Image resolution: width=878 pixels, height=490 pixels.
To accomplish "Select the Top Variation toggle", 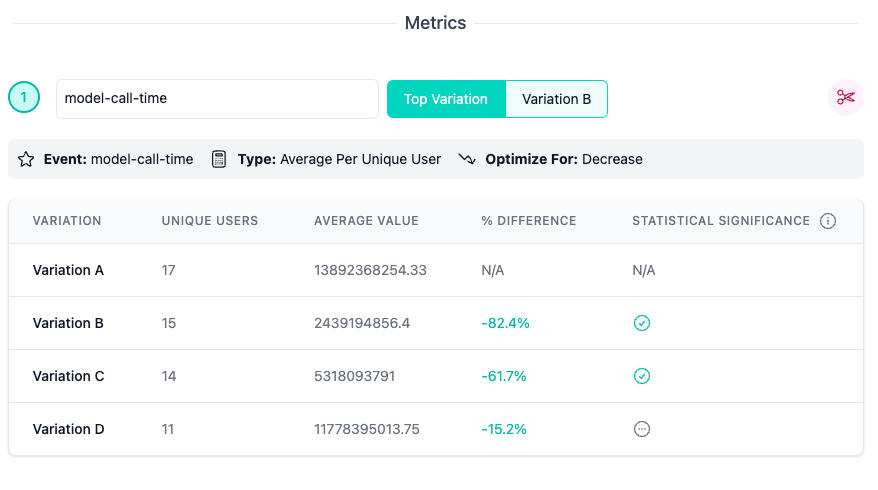I will [446, 99].
